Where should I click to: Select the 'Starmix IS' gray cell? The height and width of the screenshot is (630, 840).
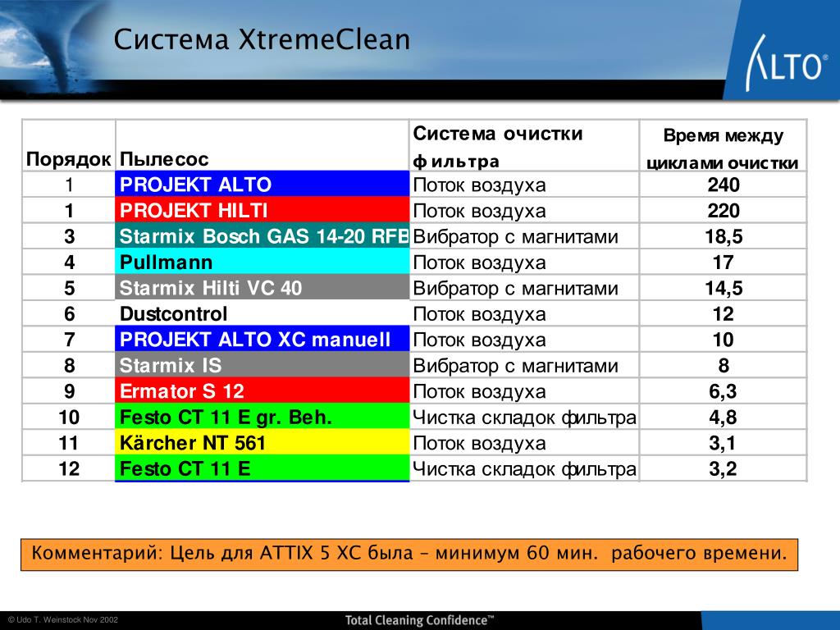(262, 365)
